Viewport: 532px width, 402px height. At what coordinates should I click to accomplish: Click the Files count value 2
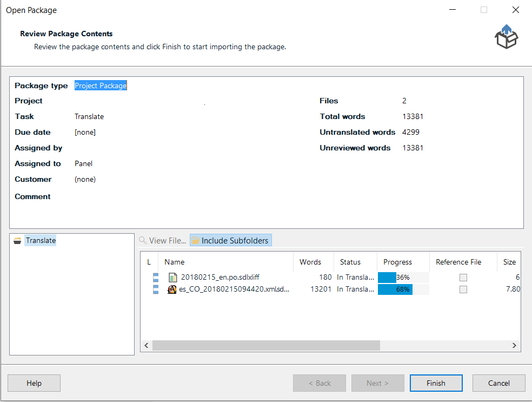pos(404,101)
